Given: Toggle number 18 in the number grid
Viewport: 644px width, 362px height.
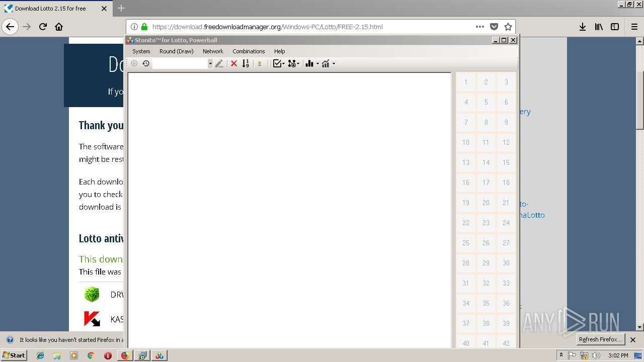Looking at the screenshot, I should click(x=506, y=183).
